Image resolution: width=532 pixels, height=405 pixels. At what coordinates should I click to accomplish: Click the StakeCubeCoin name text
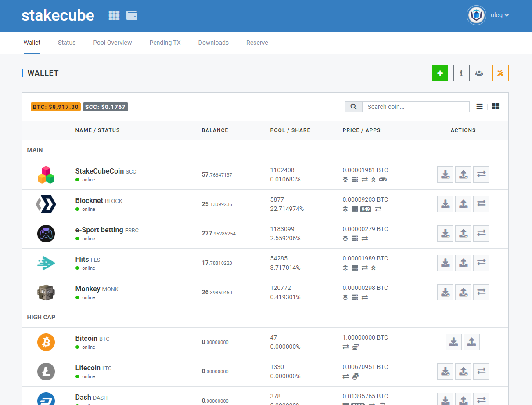100,171
